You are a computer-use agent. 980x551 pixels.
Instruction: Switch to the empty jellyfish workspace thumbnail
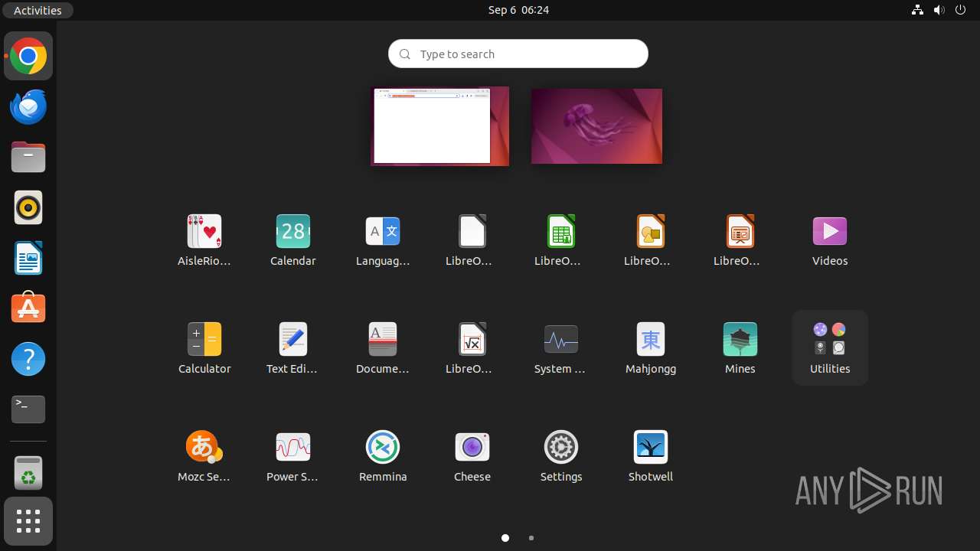click(x=596, y=126)
